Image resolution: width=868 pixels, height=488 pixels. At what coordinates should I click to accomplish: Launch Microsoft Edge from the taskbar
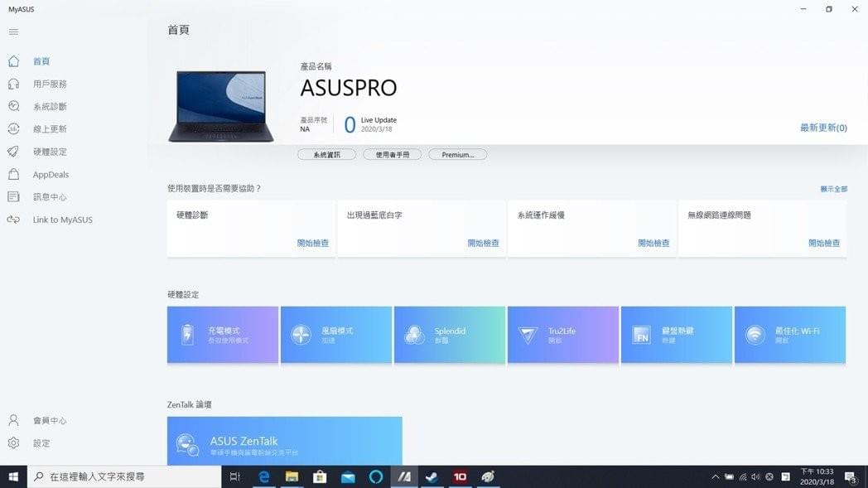[264, 476]
